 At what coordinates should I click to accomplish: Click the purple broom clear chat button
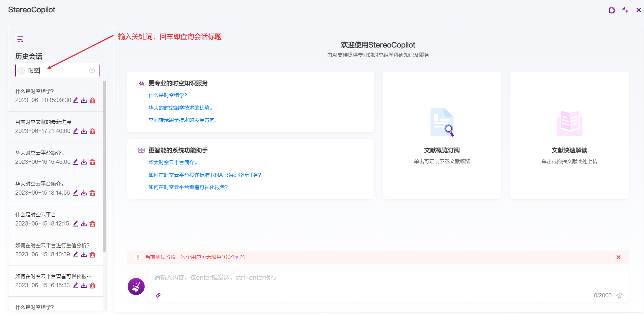point(136,287)
